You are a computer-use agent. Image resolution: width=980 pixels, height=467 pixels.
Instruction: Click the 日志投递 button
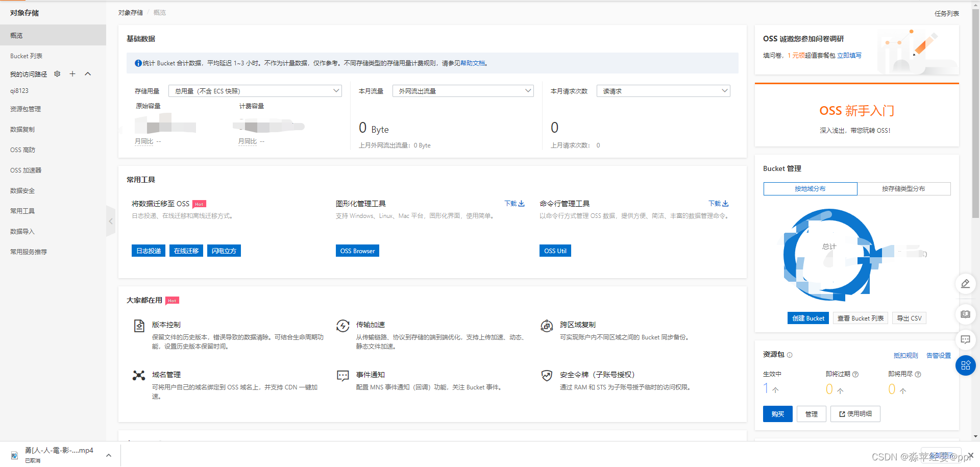(x=149, y=251)
